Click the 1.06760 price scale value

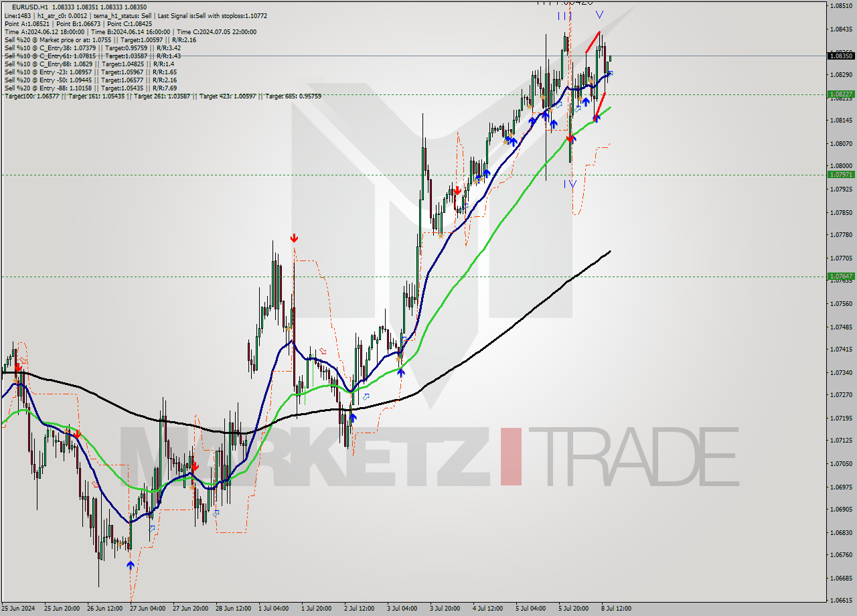840,554
